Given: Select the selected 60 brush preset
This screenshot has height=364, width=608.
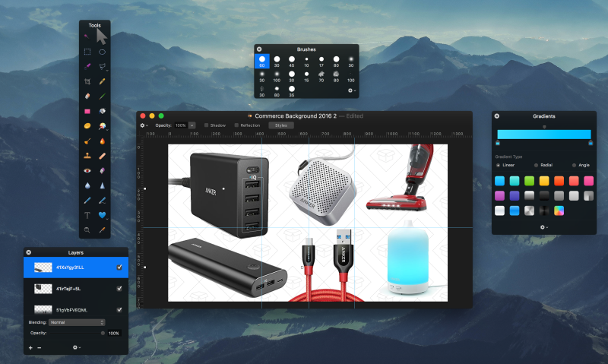Looking at the screenshot, I should 262,62.
